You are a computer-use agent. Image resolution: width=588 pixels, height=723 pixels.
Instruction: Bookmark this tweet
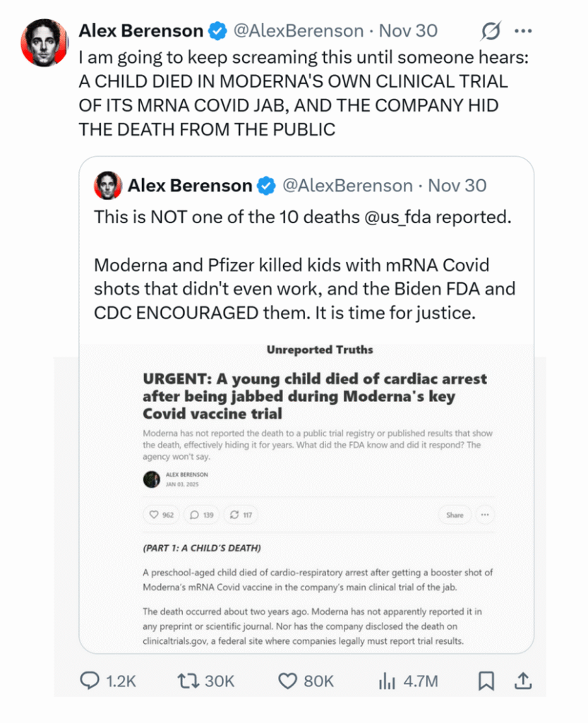(486, 681)
